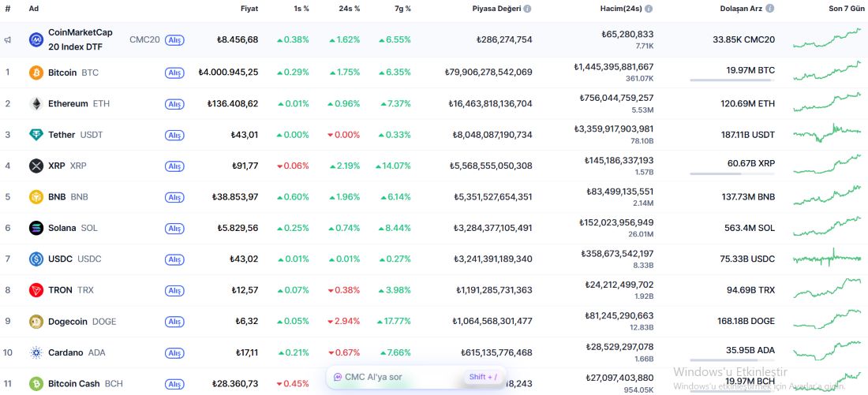The height and width of the screenshot is (395, 868).
Task: Click the Dogecoin logo icon
Action: click(36, 321)
